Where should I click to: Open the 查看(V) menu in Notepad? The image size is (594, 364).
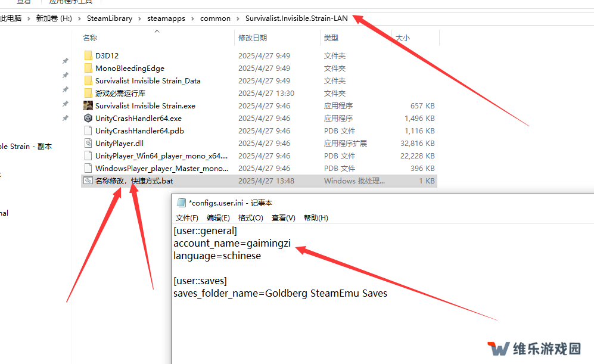pyautogui.click(x=284, y=218)
